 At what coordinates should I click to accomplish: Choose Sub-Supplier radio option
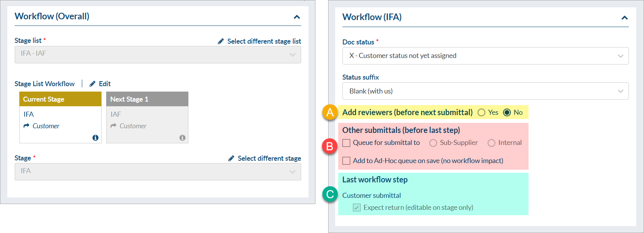(x=433, y=143)
